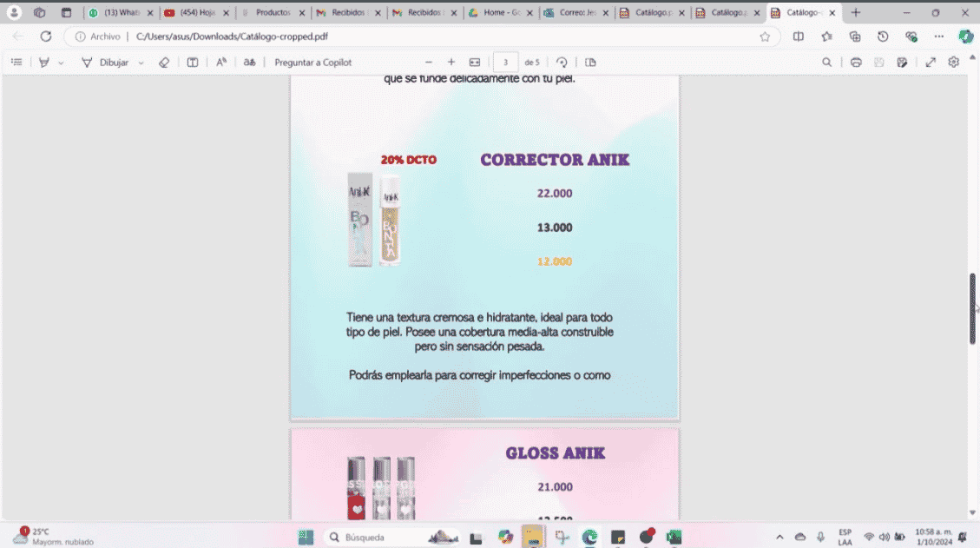Refresh the current page
The height and width of the screenshot is (548, 980).
pos(46,36)
